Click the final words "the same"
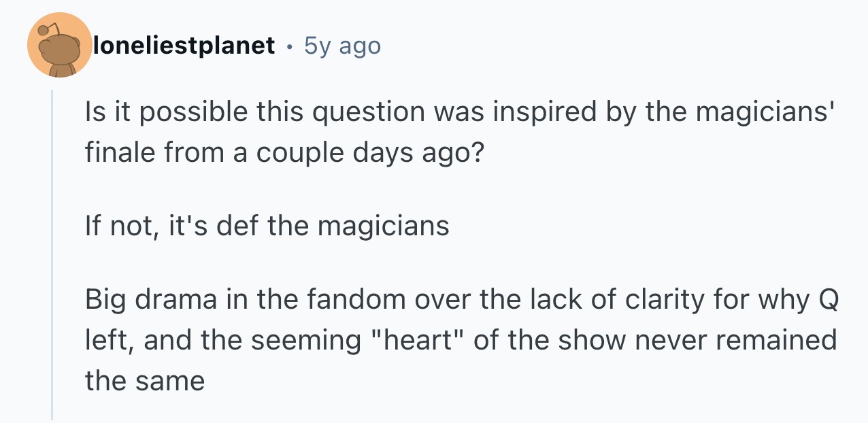Image resolution: width=868 pixels, height=423 pixels. tap(145, 380)
